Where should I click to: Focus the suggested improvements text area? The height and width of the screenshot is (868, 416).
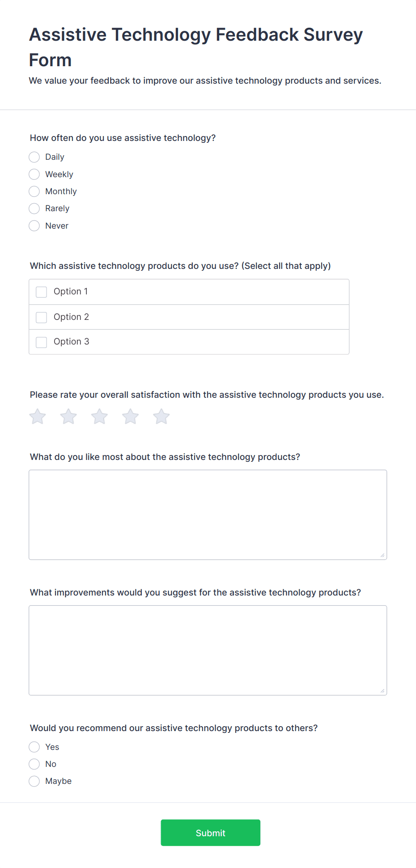(x=208, y=650)
